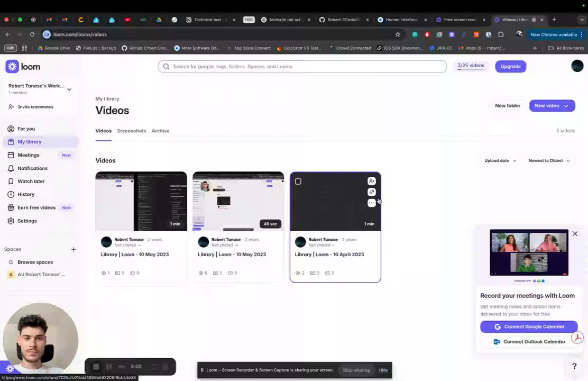Expand hidden bookmarks chevron
The image size is (588, 381).
click(535, 48)
